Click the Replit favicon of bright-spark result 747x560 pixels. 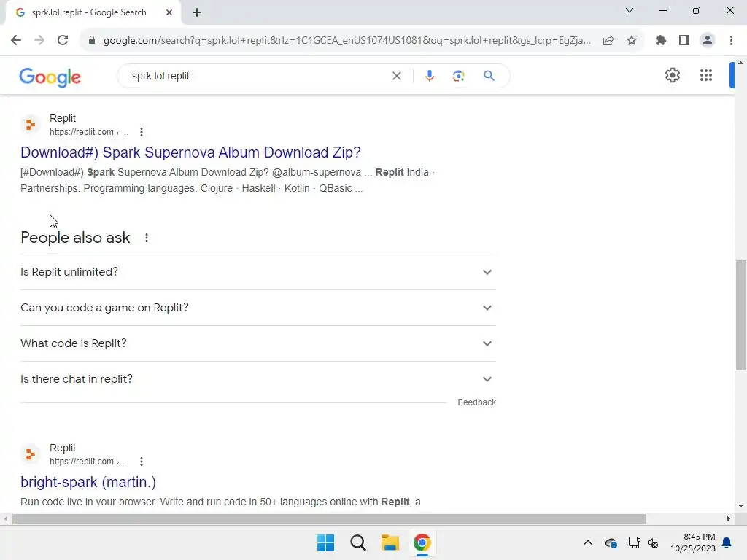[31, 454]
